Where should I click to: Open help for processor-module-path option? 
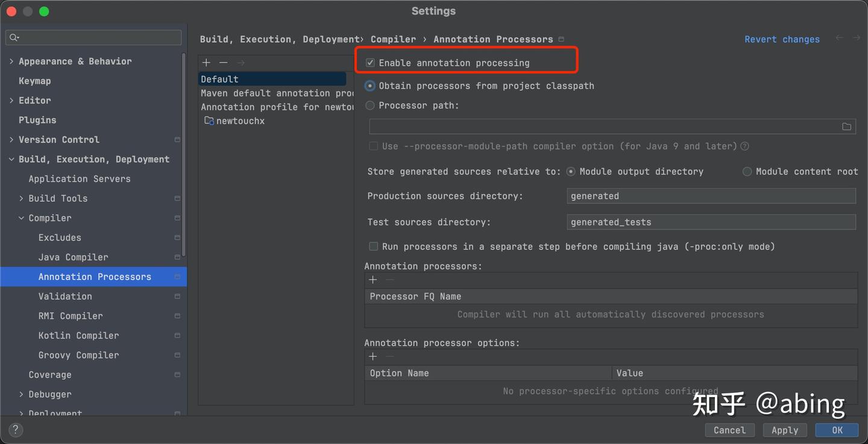coord(745,146)
